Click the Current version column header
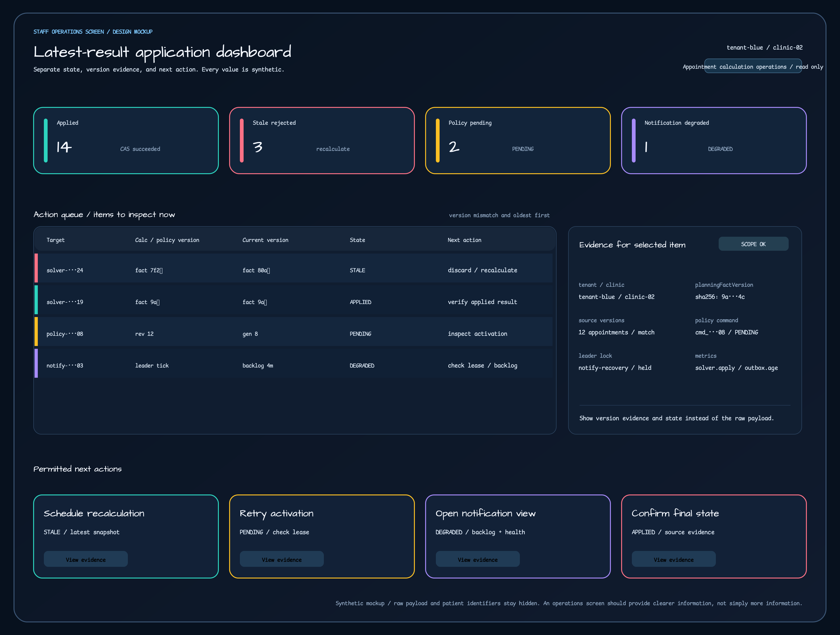Viewport: 840px width, 635px height. click(266, 240)
